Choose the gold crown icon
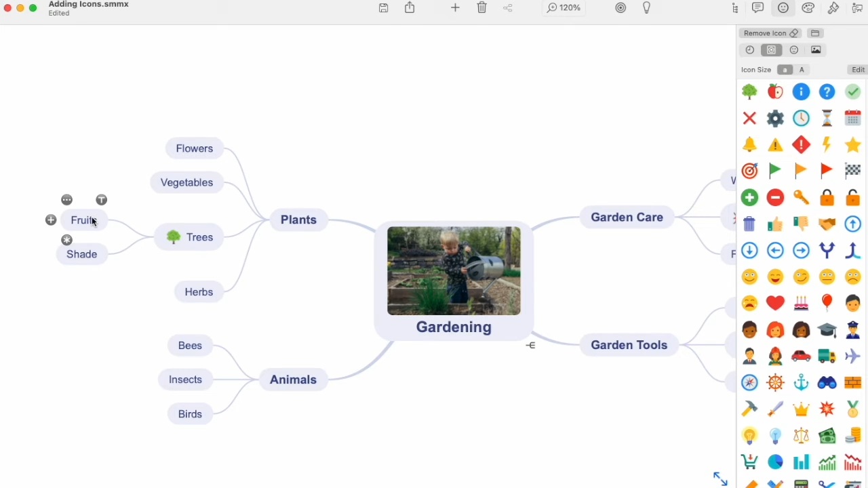Screen dimensions: 868x488 coord(801,409)
